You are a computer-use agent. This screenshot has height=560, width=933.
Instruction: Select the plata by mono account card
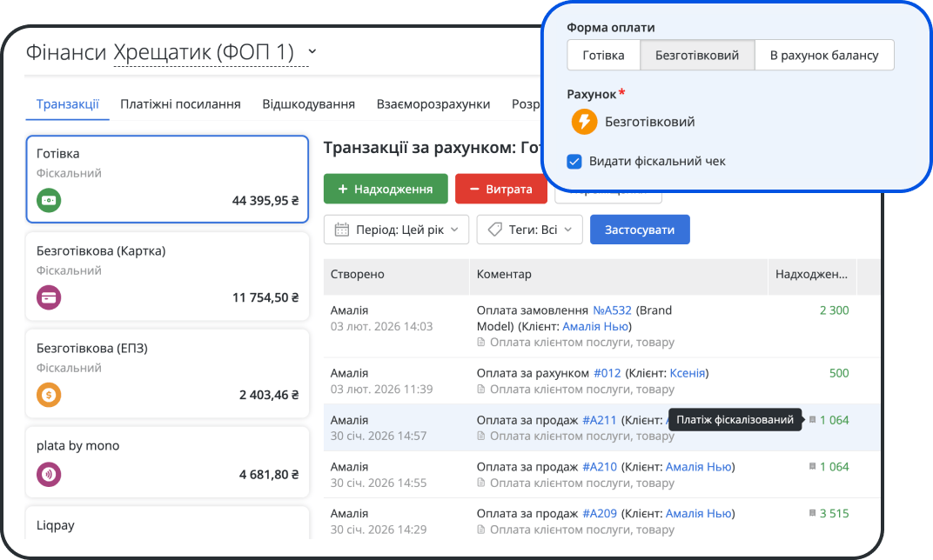(167, 462)
